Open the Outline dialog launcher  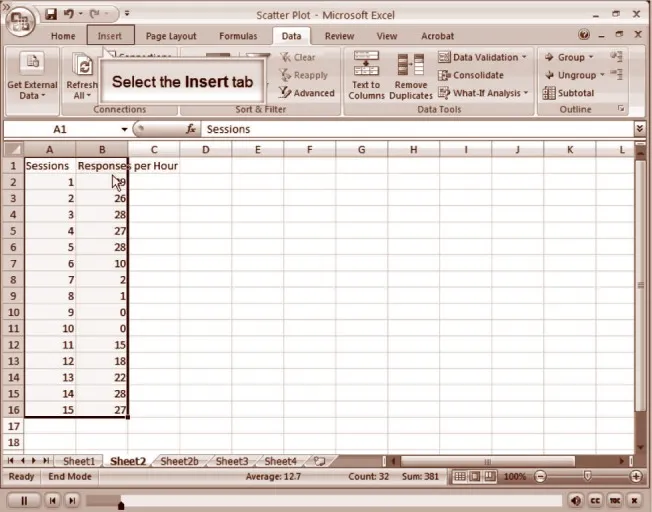(x=621, y=109)
